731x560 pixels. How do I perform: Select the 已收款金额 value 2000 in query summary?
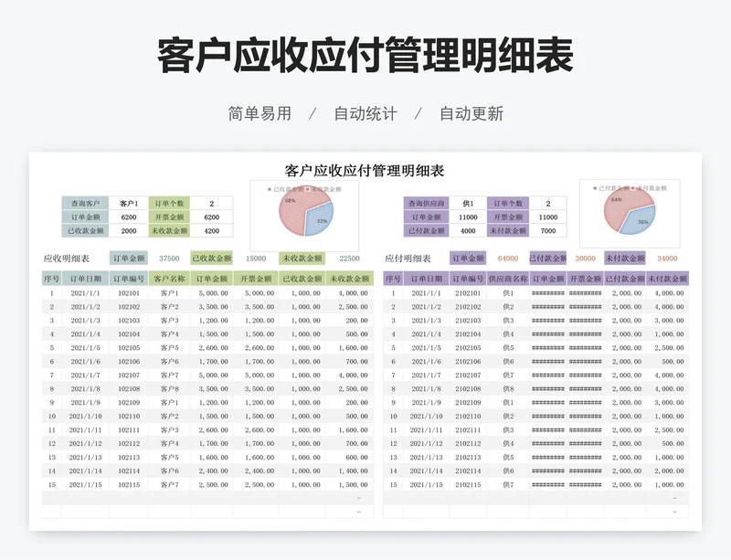point(129,231)
